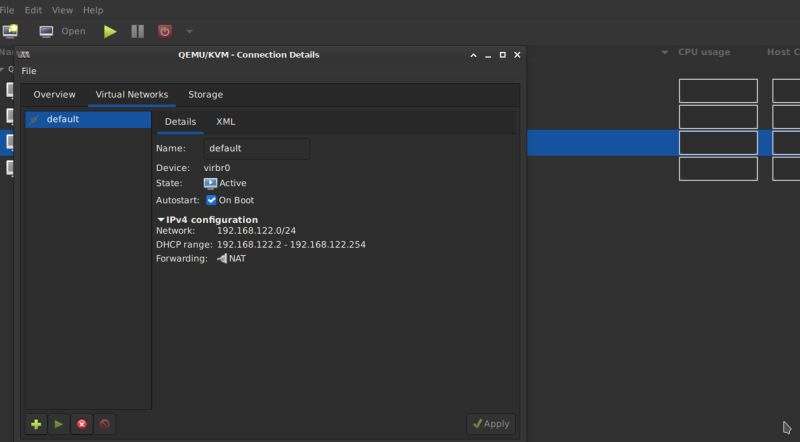Click the network value 192.168.122.0/24
This screenshot has width=800, height=442.
point(256,231)
